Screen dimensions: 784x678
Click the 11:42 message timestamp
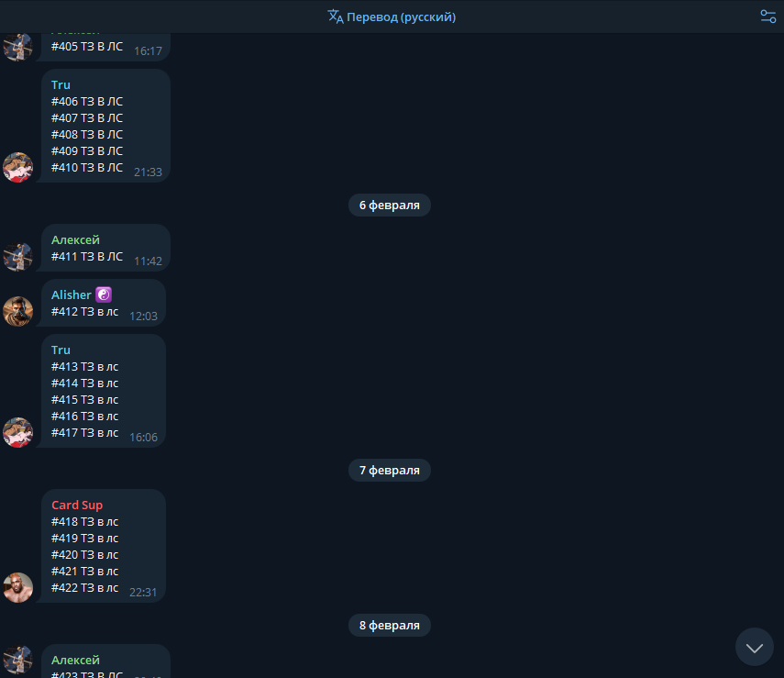(148, 261)
